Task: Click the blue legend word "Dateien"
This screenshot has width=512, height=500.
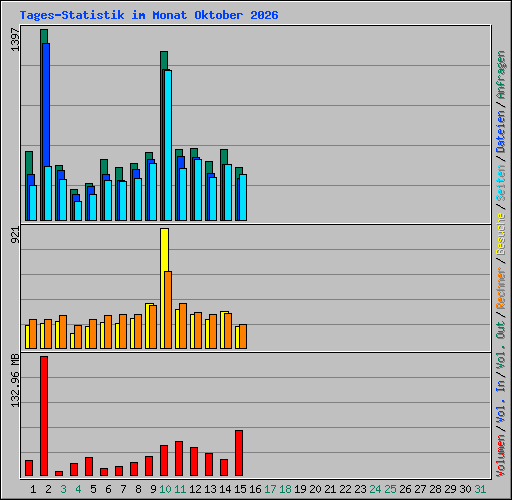Action: [501, 132]
